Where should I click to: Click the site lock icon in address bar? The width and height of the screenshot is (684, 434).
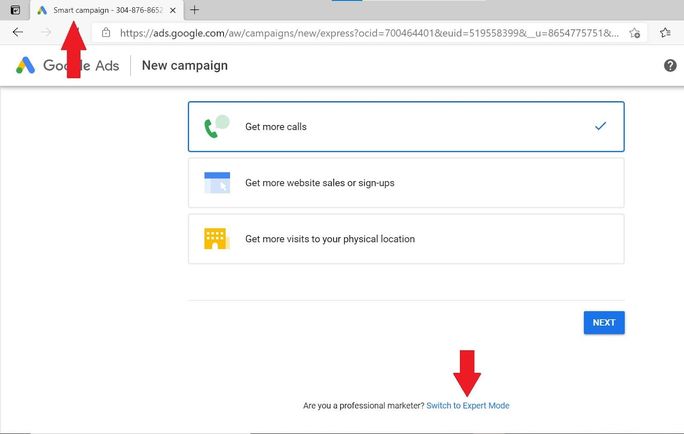(x=106, y=33)
